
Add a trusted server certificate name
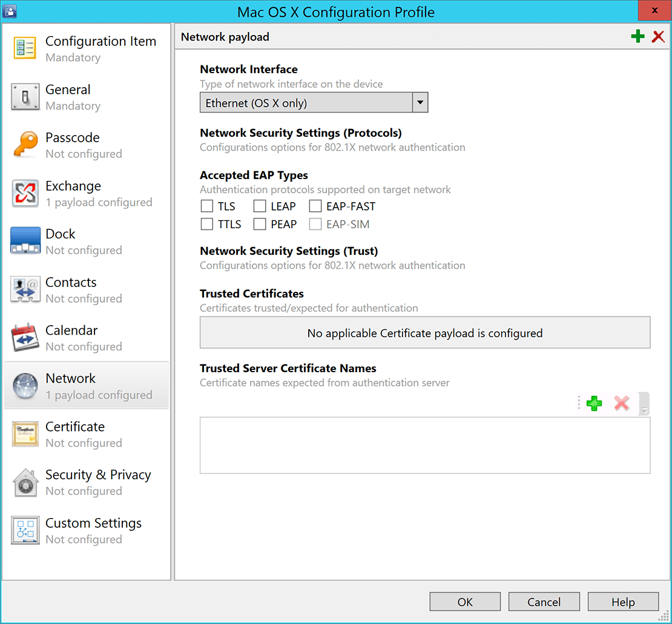click(x=594, y=403)
